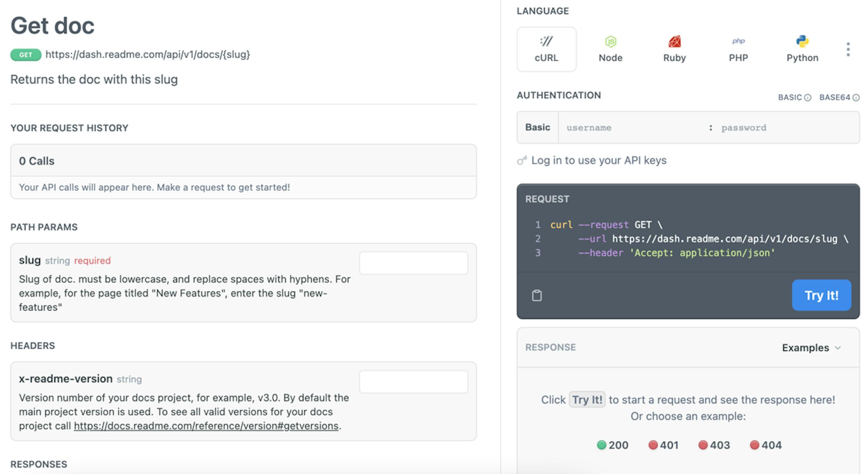Select the cURL language option
This screenshot has height=474, width=868.
point(546,49)
